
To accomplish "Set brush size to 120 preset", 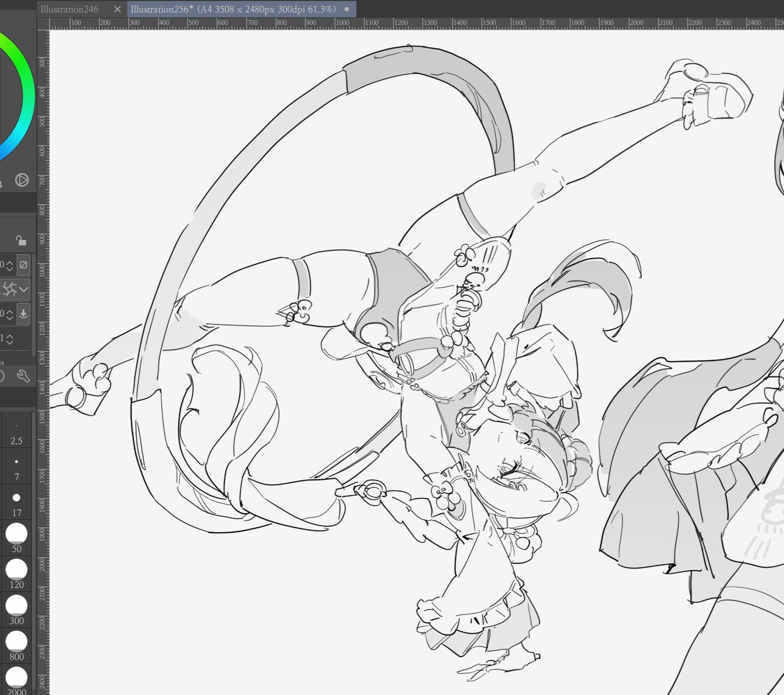I will [x=16, y=574].
